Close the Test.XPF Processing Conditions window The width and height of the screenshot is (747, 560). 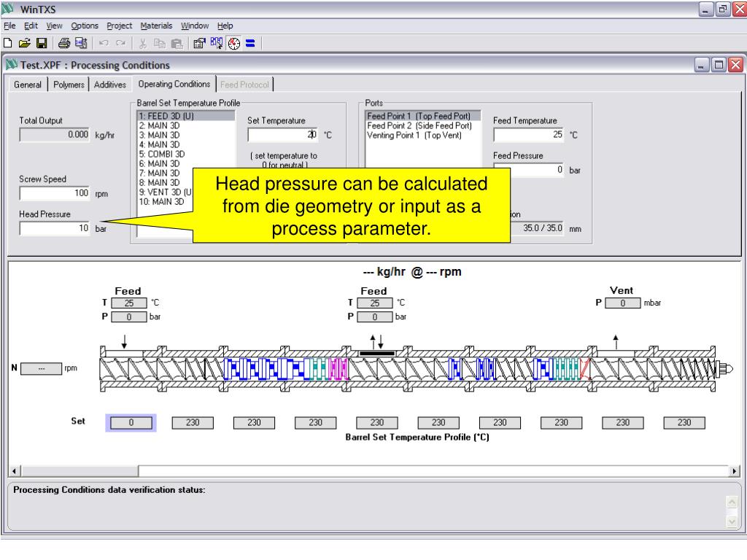pyautogui.click(x=735, y=64)
